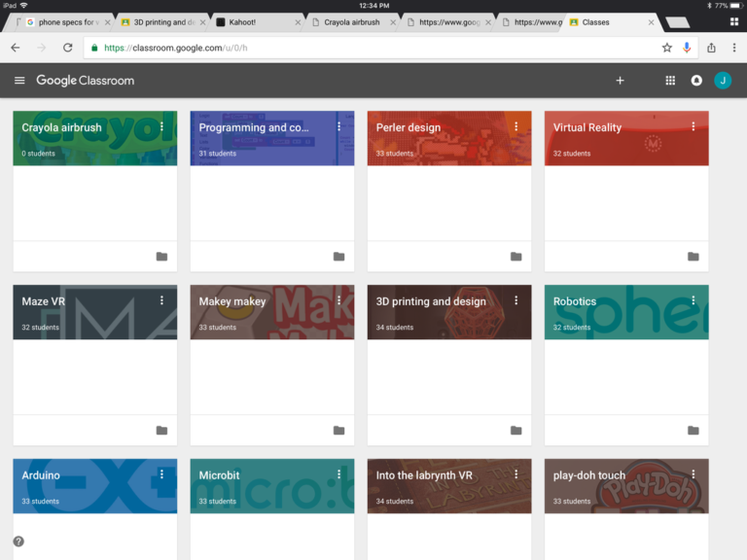Screen dimensions: 747x560
Task: Open options menu on Crayola airbrush card
Action: [x=162, y=126]
